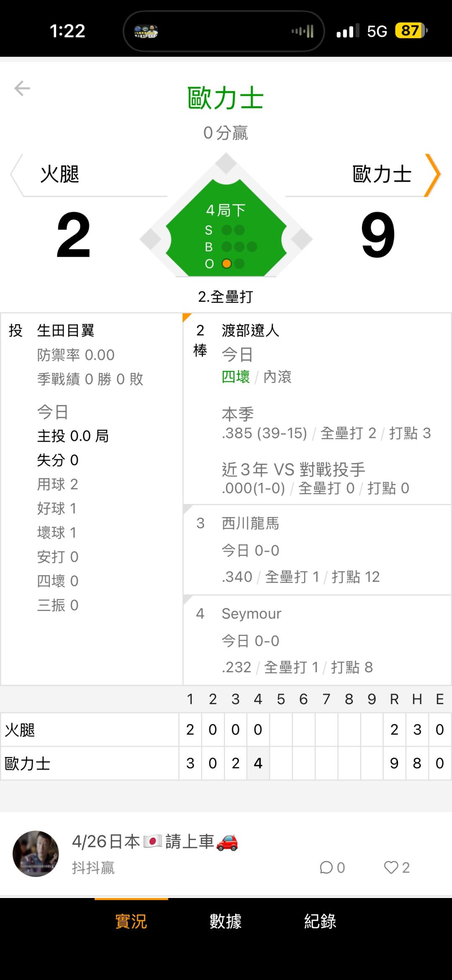This screenshot has height=980, width=452.
Task: Tap the left chevron beside 火腿
Action: (17, 175)
